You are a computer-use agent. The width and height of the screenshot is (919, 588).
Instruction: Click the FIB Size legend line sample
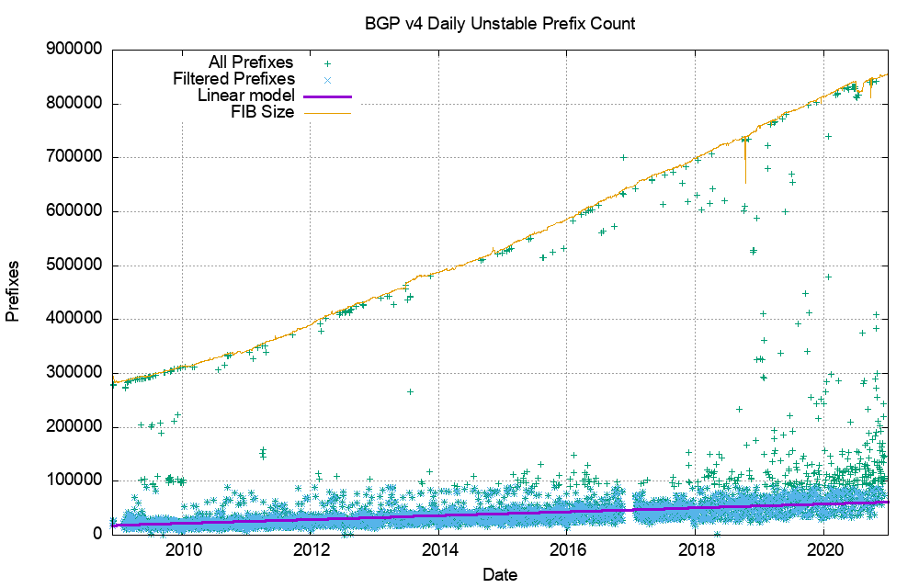click(326, 113)
